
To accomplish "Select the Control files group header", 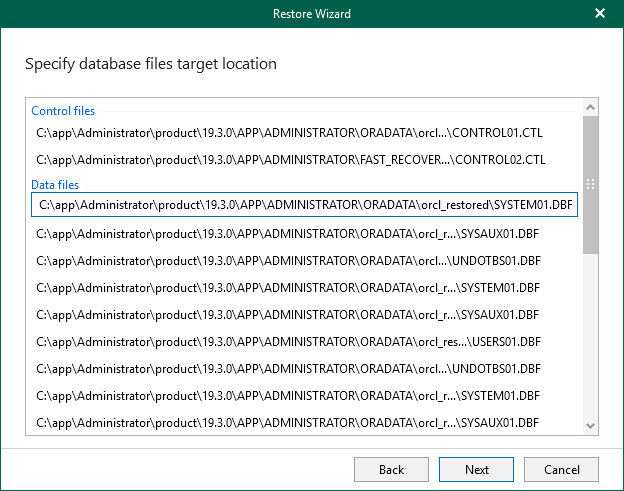I will point(63,111).
